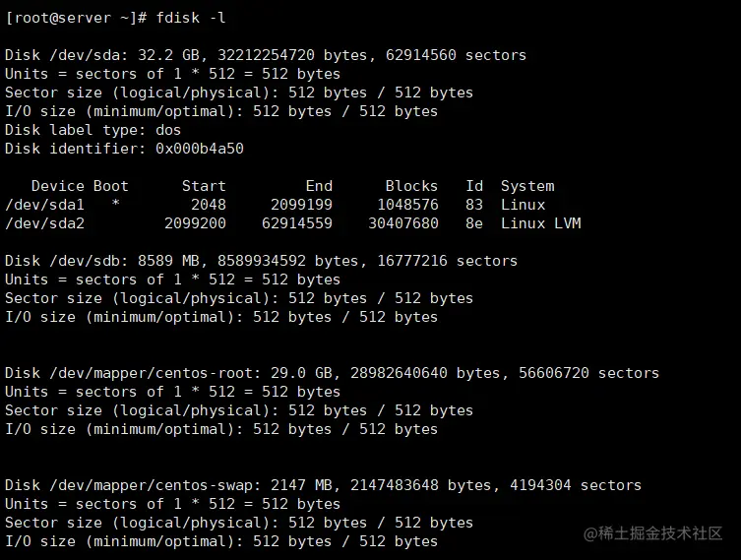Image resolution: width=741 pixels, height=560 pixels.
Task: Click the '/dev/sda1' device entry
Action: 44,205
